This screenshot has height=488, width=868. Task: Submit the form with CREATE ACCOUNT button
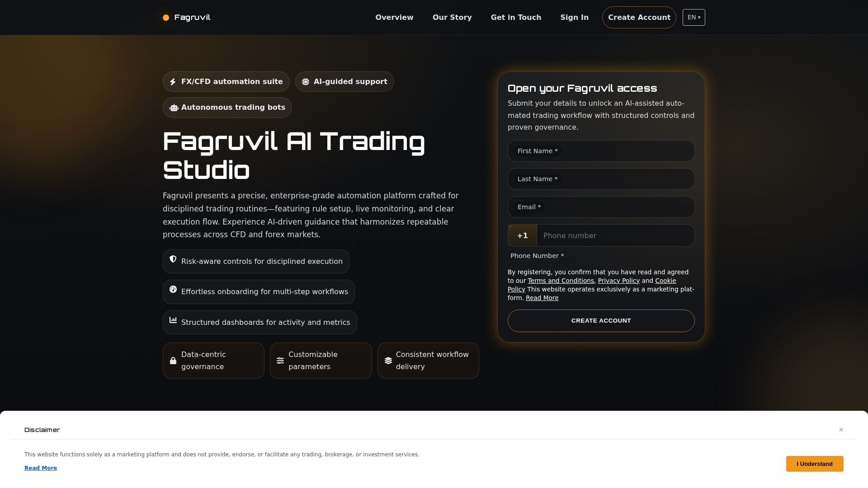601,321
